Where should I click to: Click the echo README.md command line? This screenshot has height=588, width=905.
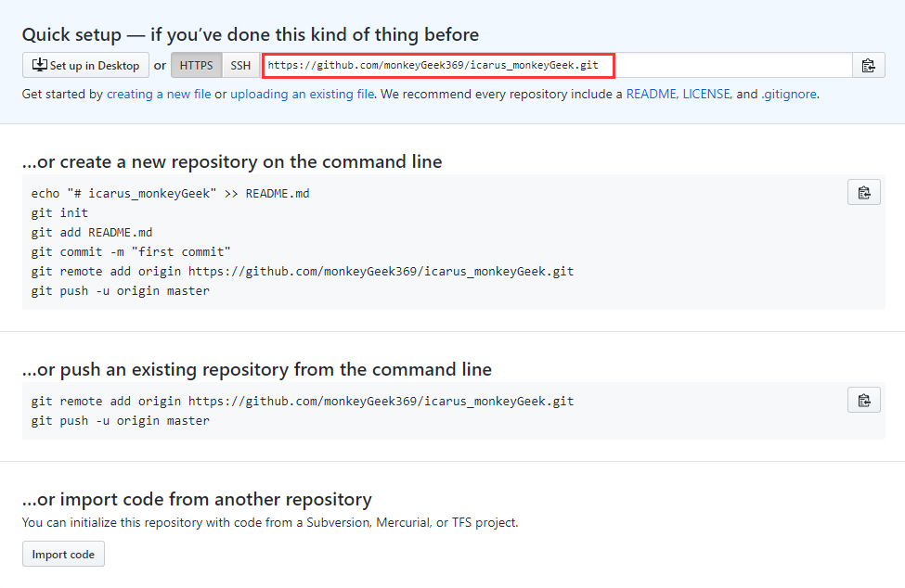(170, 194)
